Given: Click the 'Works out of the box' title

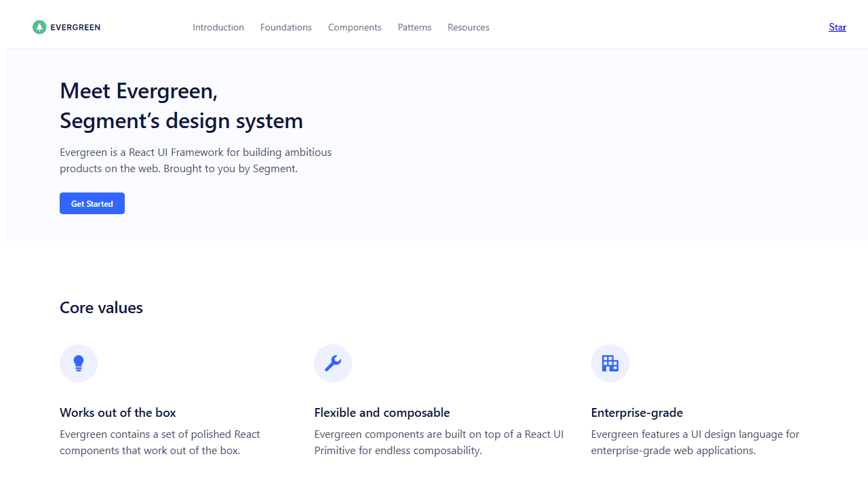Looking at the screenshot, I should pos(118,413).
